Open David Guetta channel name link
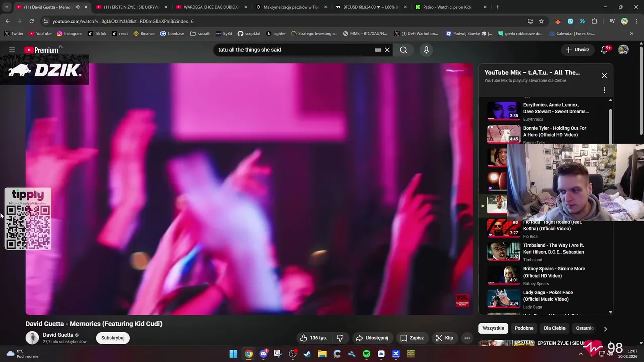644x362 pixels. click(x=58, y=335)
